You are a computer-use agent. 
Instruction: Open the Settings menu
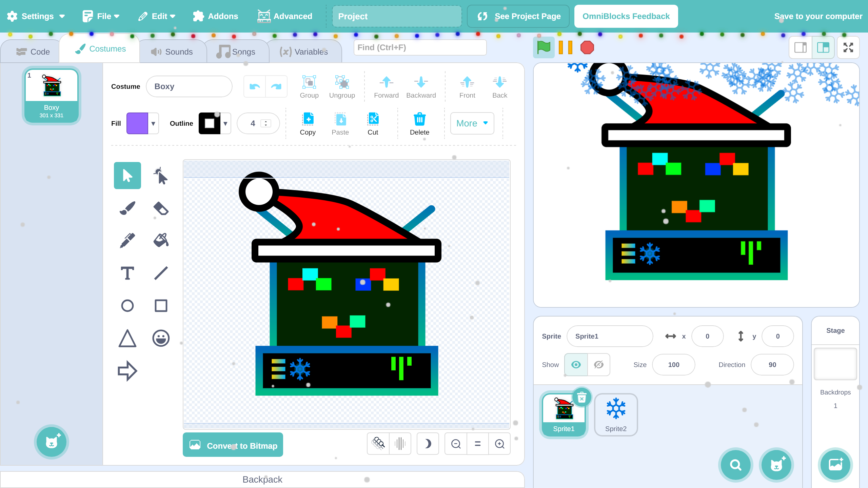36,16
